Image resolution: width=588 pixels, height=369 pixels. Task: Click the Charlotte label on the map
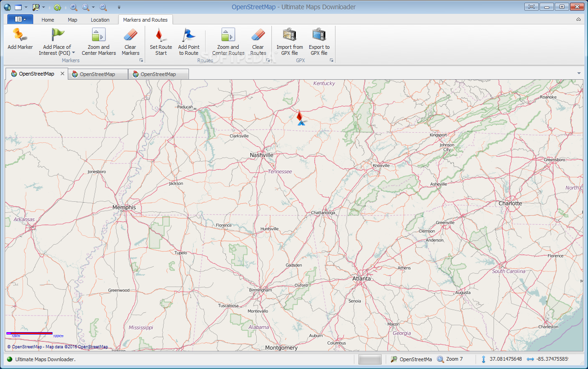tap(510, 203)
